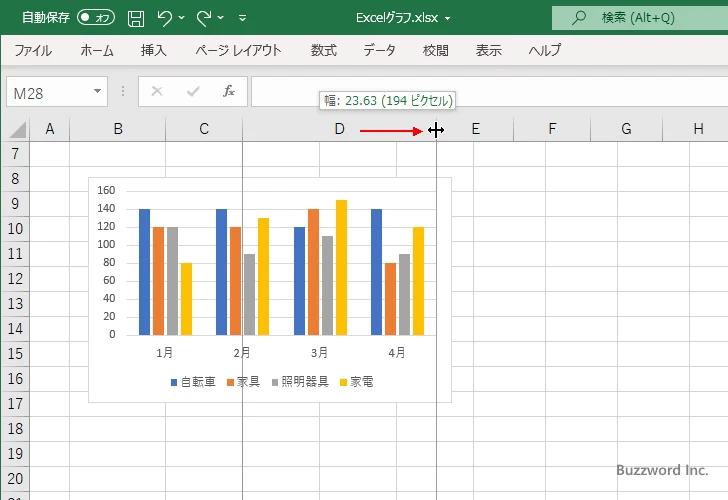The width and height of the screenshot is (728, 500).
Task: Switch to the ページ レイアウト tab
Action: [238, 50]
